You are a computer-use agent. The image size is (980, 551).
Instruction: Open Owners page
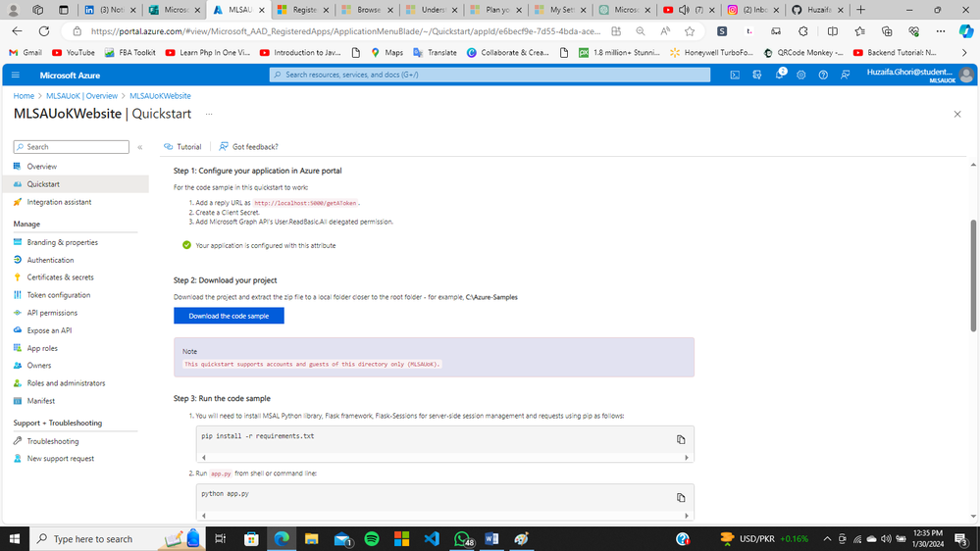[39, 366]
